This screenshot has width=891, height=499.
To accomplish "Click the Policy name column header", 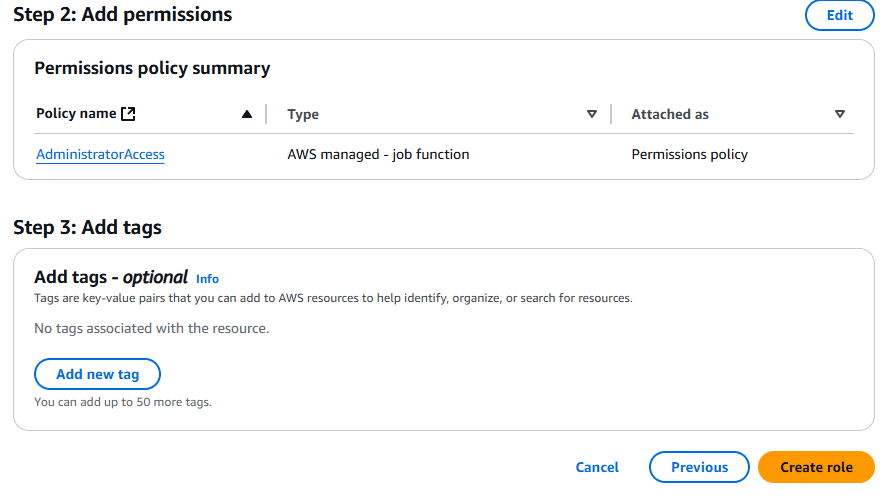I will [76, 114].
